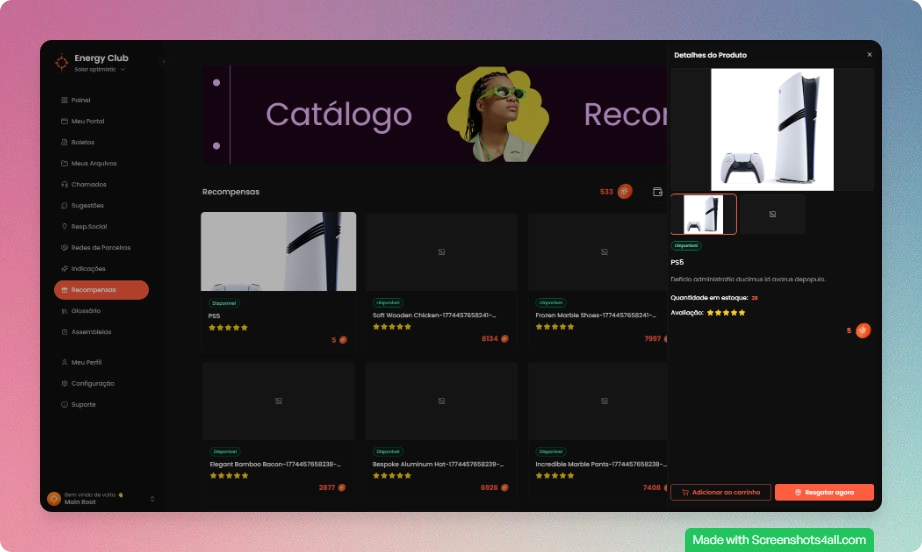The width and height of the screenshot is (922, 552).
Task: Click the Resgatar agora button
Action: click(x=824, y=492)
